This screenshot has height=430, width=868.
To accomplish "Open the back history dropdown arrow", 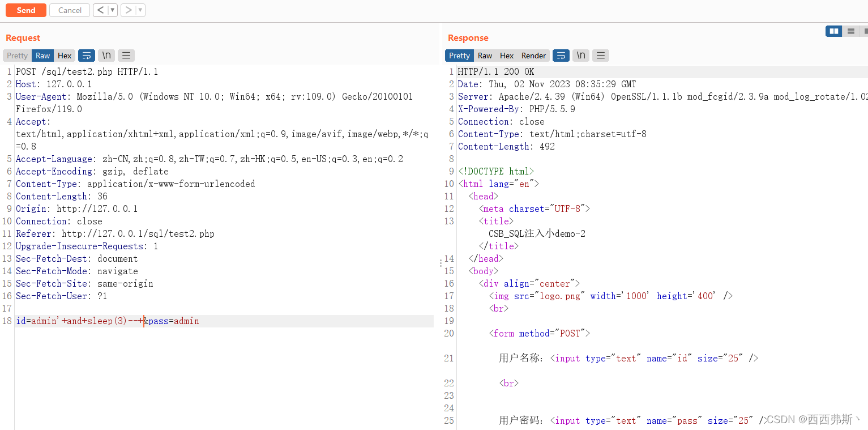I will (x=112, y=10).
